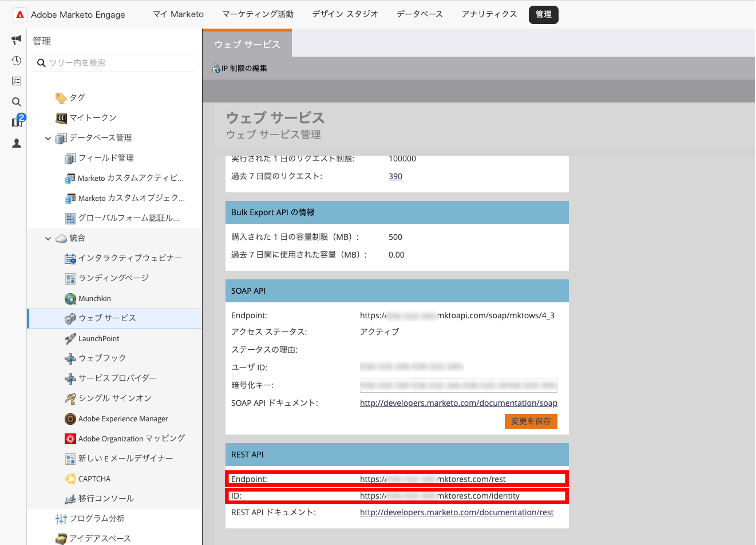This screenshot has height=545, width=756.
Task: Open the 390 requests link
Action: pos(395,176)
